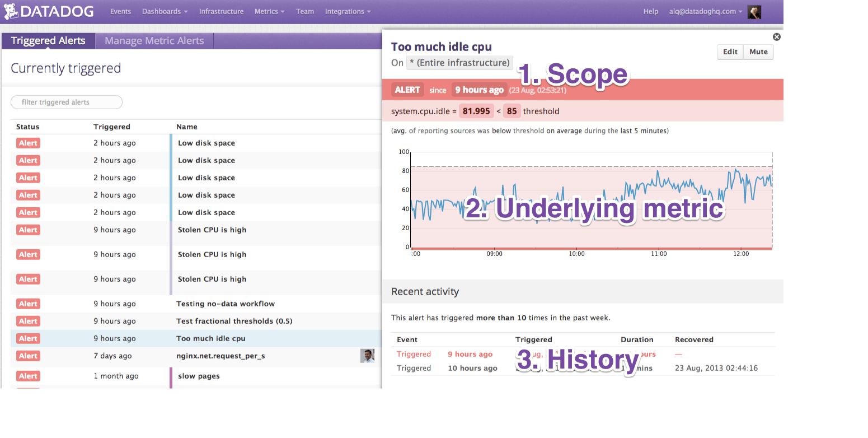Open the alq@datadoghq.com account menu
The image size is (868, 438).
click(705, 11)
